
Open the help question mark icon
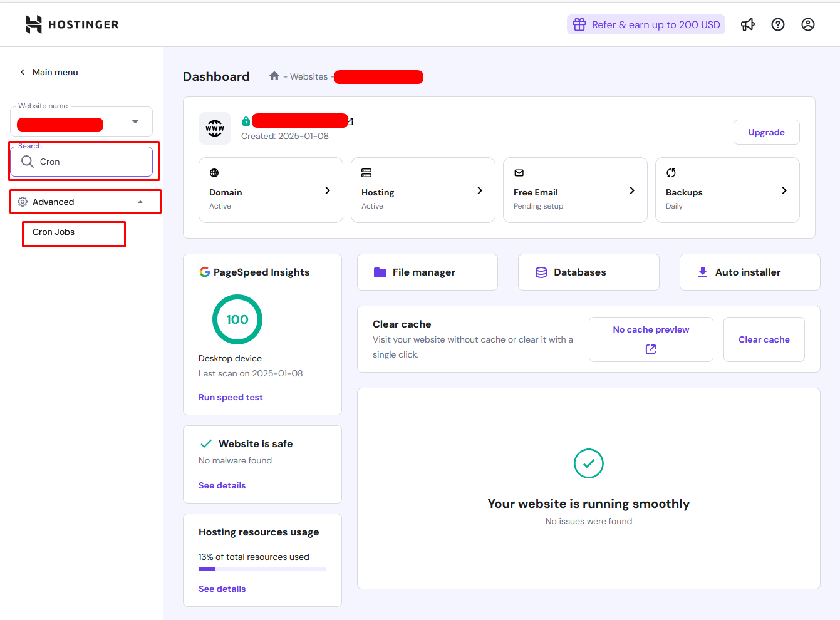pyautogui.click(x=777, y=24)
